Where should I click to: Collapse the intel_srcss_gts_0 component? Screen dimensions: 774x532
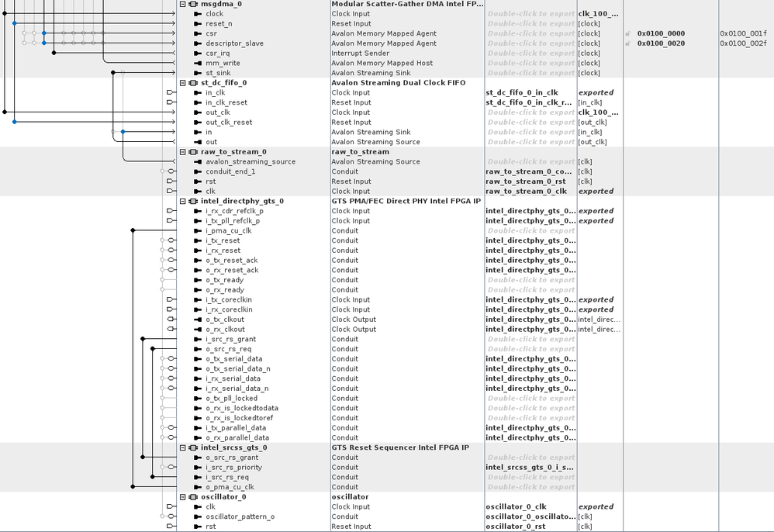pyautogui.click(x=182, y=447)
